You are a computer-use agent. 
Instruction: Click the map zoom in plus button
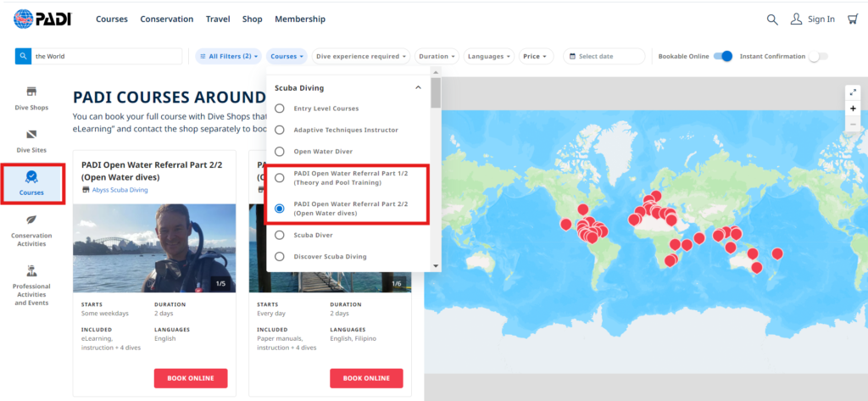(853, 109)
